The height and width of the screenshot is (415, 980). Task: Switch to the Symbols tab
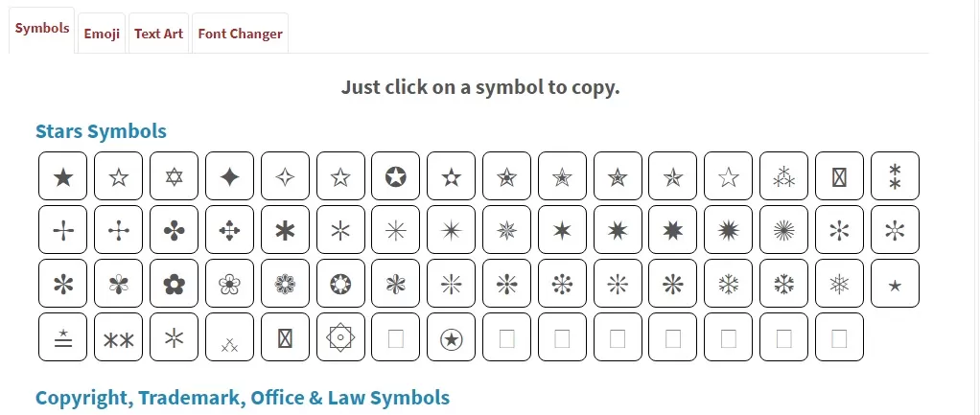pos(42,28)
